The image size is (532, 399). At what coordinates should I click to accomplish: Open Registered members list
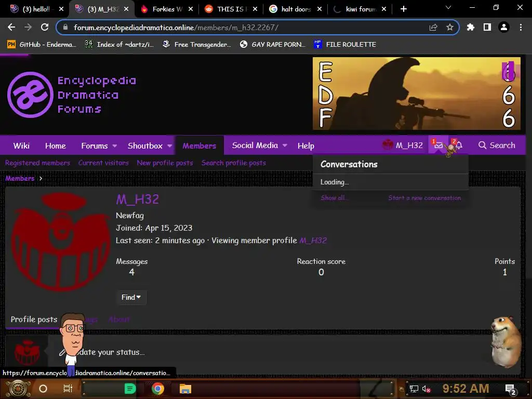click(37, 163)
